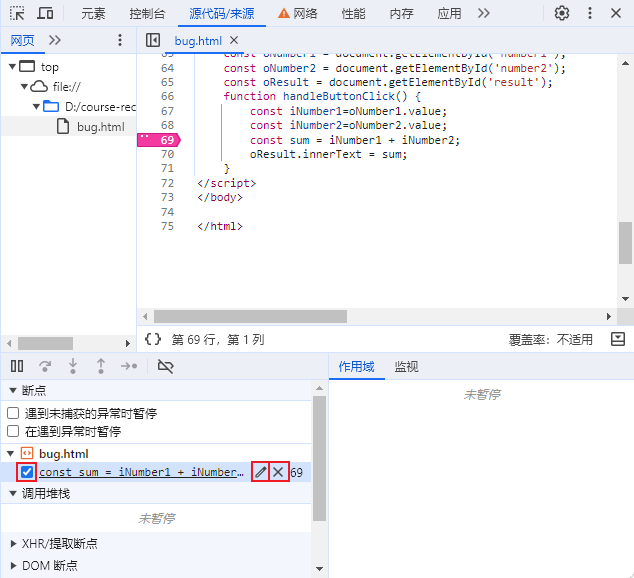
Task: Deactivate all breakpoints icon
Action: coord(165,366)
